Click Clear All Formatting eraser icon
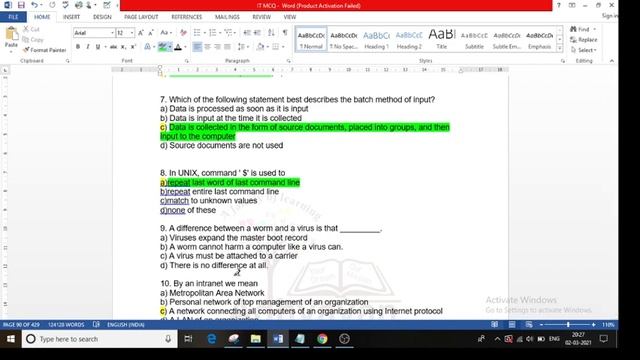 click(183, 33)
